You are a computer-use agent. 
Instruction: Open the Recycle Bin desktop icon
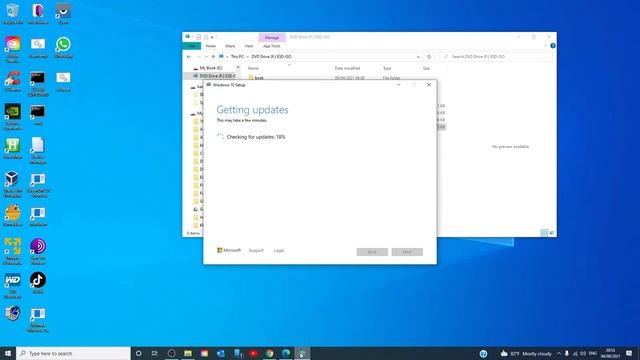[12, 13]
